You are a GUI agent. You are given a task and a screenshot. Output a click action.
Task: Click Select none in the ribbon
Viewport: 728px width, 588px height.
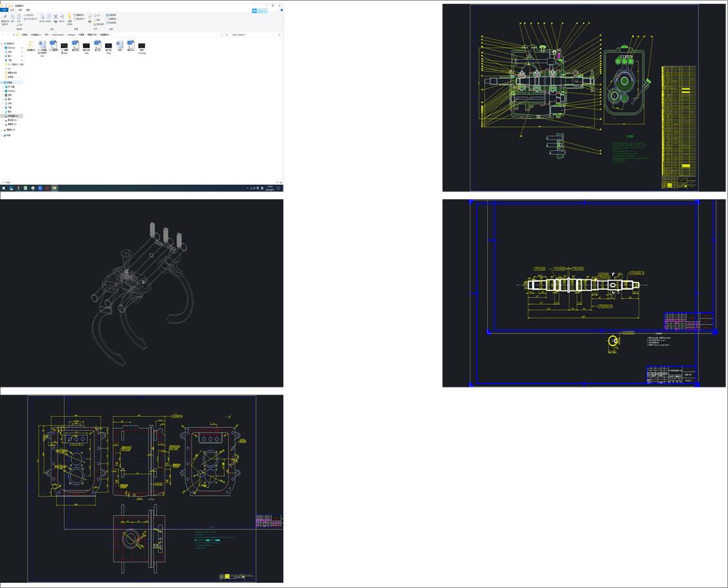111,19
